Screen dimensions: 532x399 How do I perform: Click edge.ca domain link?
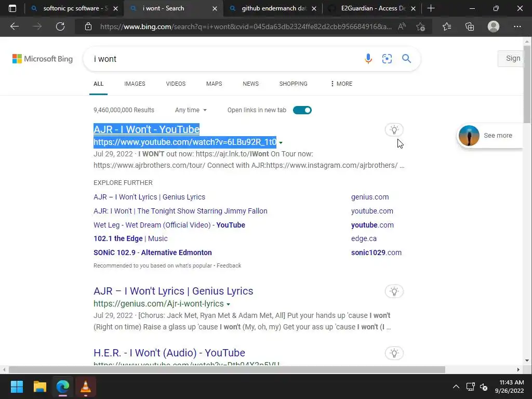[x=364, y=238]
